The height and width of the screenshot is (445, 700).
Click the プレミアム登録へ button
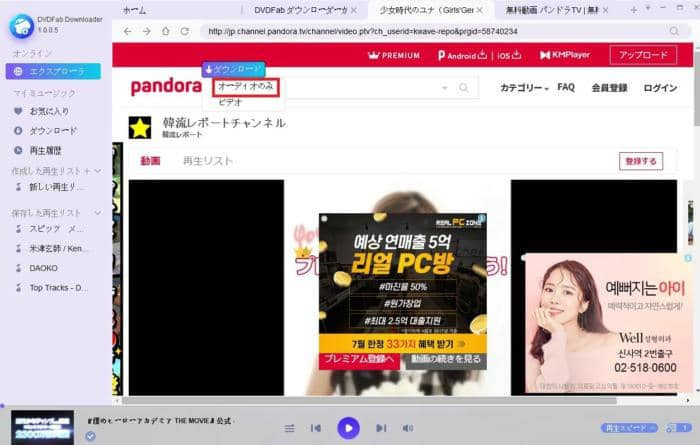tap(359, 360)
